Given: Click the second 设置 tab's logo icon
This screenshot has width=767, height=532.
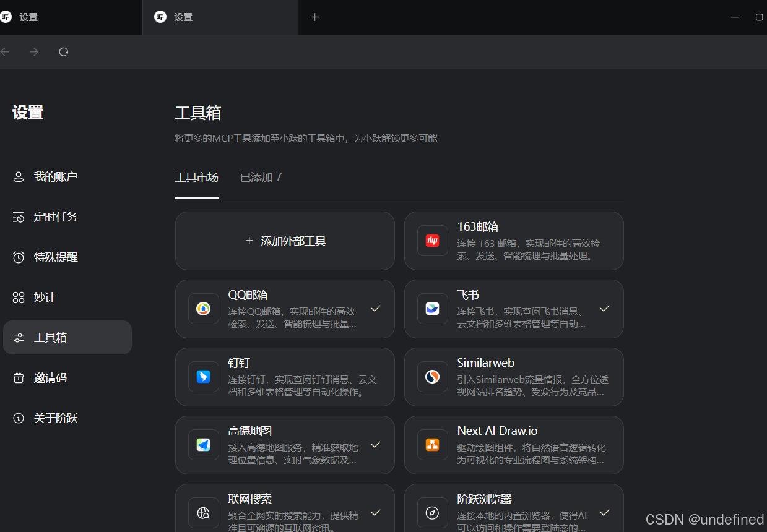Looking at the screenshot, I should (x=160, y=17).
